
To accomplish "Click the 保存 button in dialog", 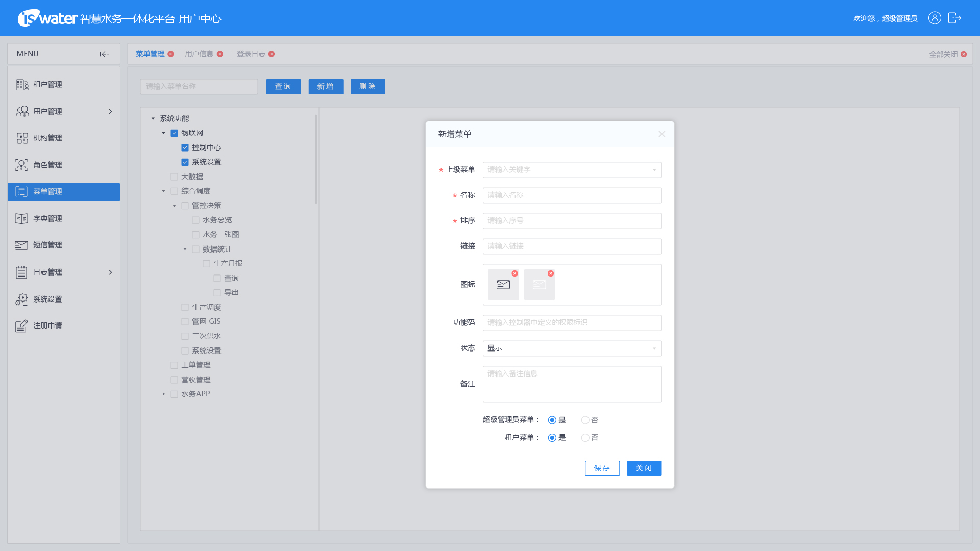I will click(x=602, y=468).
